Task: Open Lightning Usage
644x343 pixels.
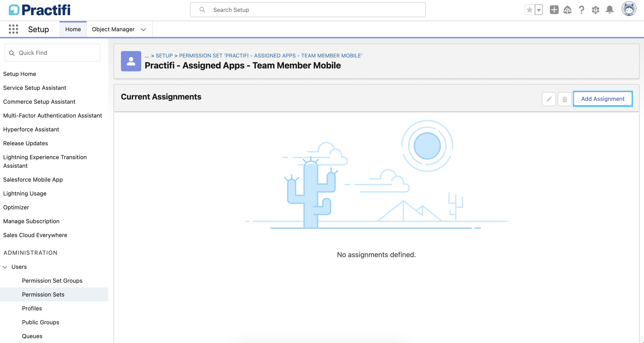Action: tap(25, 194)
